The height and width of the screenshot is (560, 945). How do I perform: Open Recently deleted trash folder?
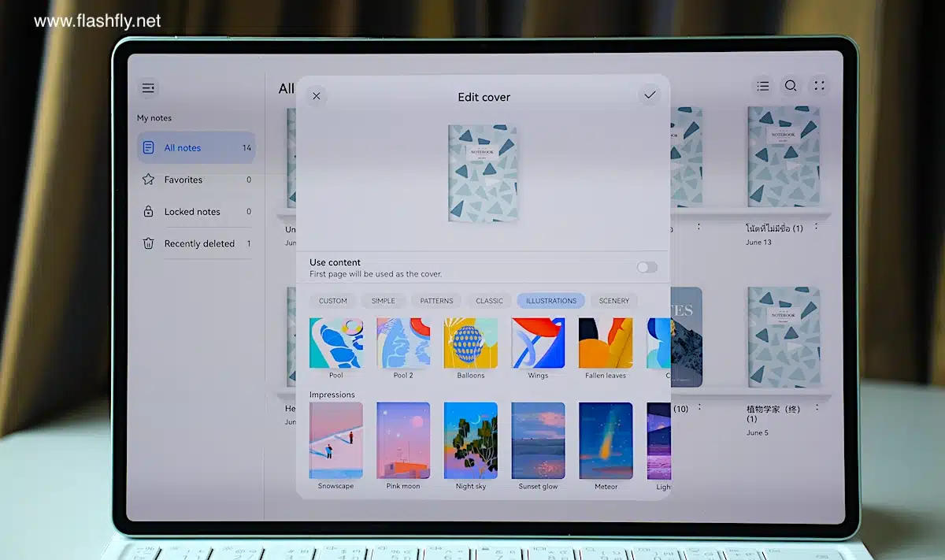(197, 243)
